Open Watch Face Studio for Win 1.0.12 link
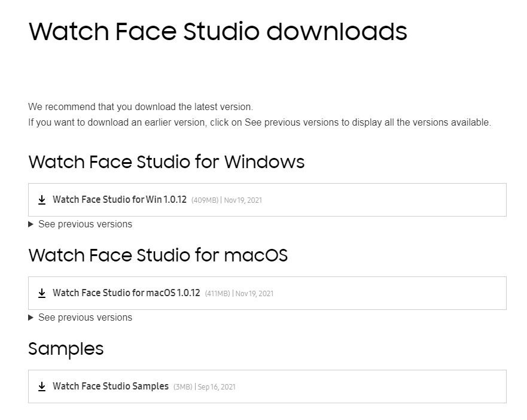The width and height of the screenshot is (527, 420). coord(120,199)
